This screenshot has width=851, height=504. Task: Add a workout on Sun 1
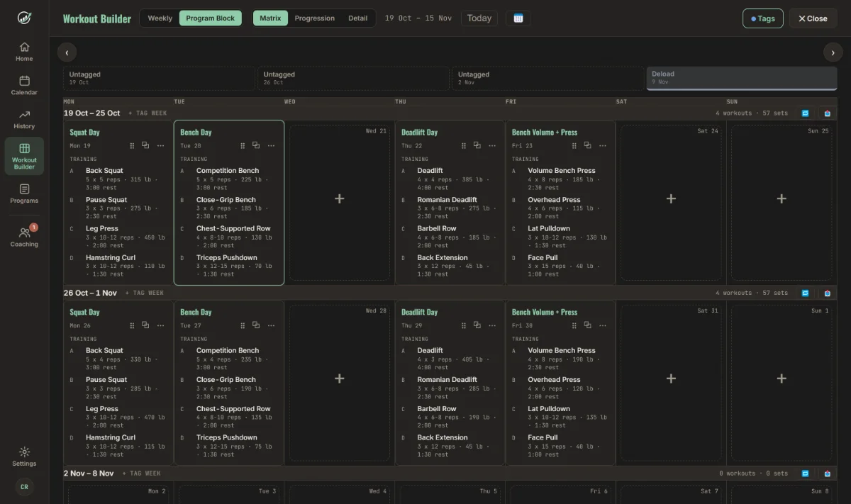(782, 379)
